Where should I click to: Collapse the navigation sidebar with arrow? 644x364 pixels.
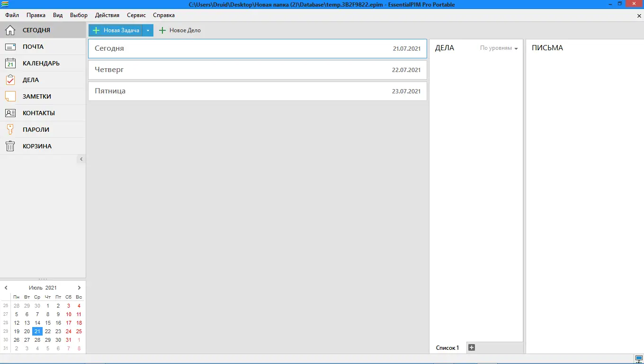click(x=81, y=159)
